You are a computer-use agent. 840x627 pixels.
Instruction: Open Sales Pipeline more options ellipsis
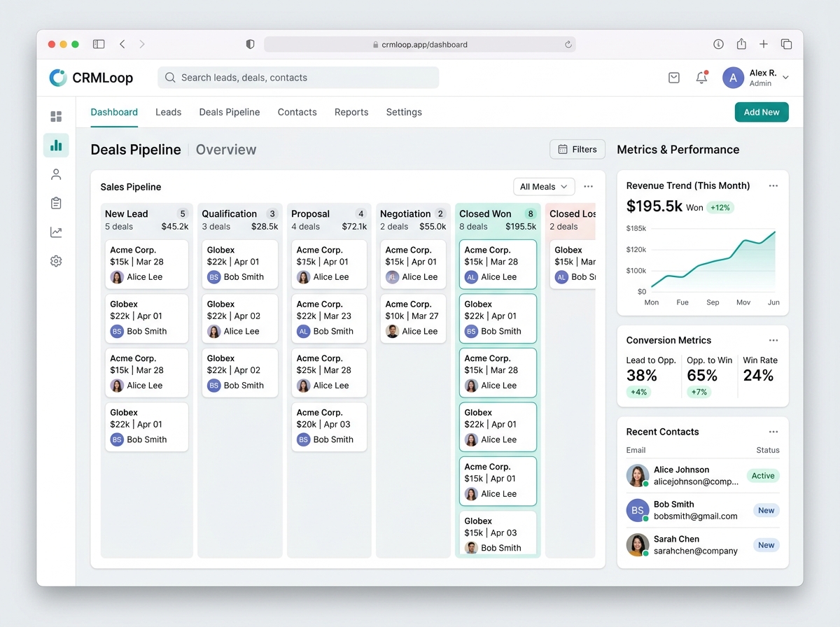coord(588,187)
